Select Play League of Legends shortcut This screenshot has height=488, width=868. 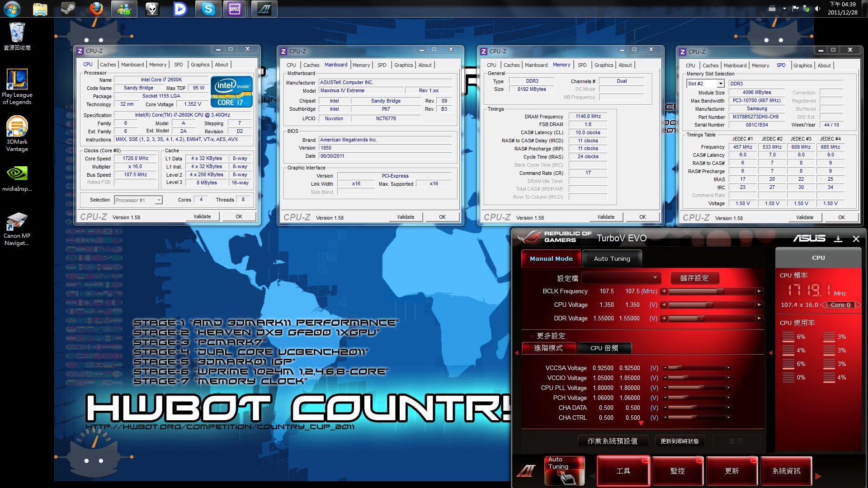tap(17, 87)
